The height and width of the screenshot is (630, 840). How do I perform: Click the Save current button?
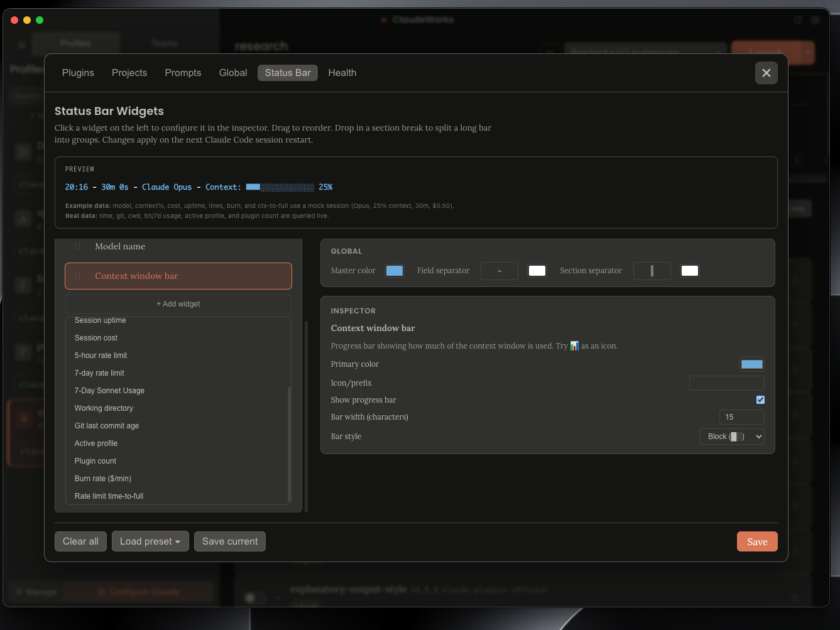230,541
